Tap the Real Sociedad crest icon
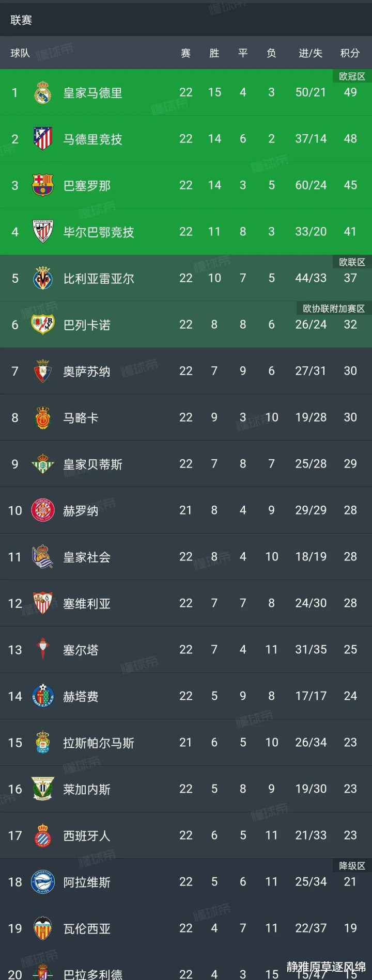372x980 pixels. tap(43, 556)
